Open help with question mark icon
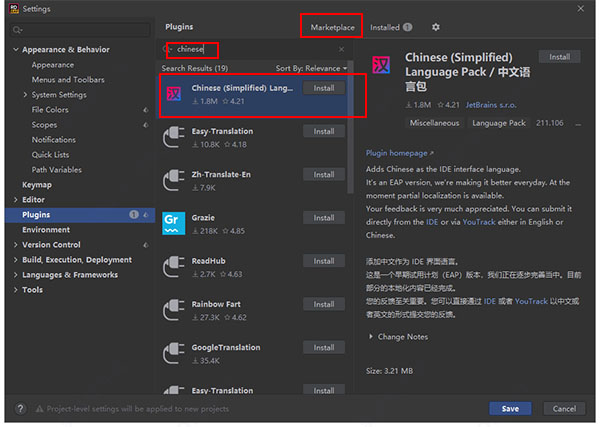This screenshot has height=427, width=600. (x=21, y=409)
